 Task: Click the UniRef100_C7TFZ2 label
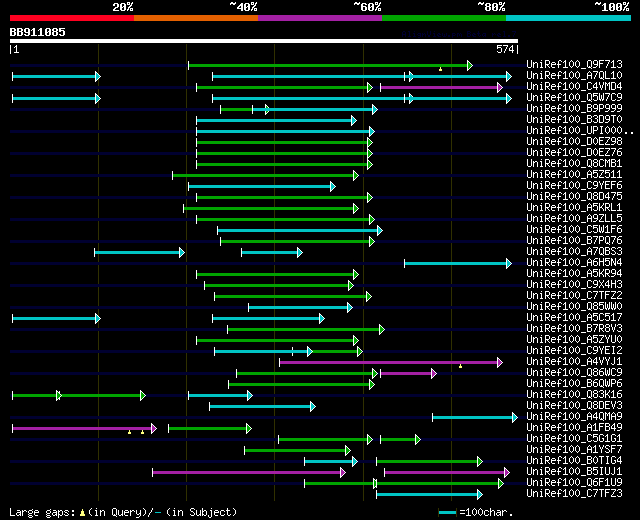(x=574, y=296)
